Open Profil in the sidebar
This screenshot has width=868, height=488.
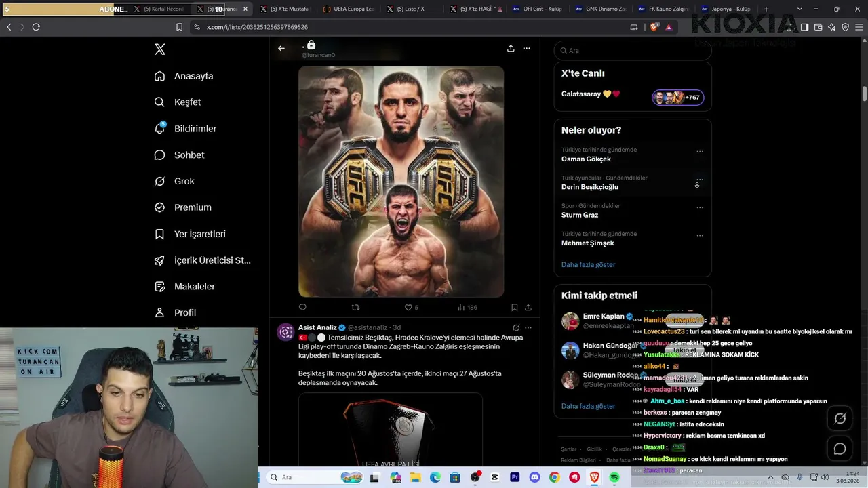(175, 312)
